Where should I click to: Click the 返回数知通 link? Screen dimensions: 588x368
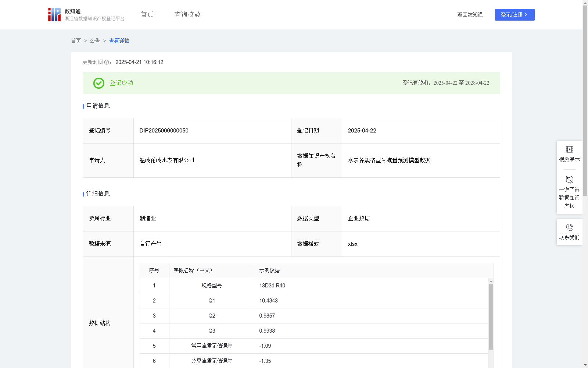470,14
